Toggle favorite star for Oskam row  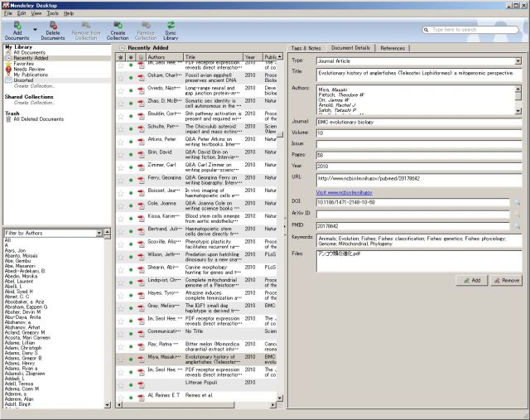120,78
